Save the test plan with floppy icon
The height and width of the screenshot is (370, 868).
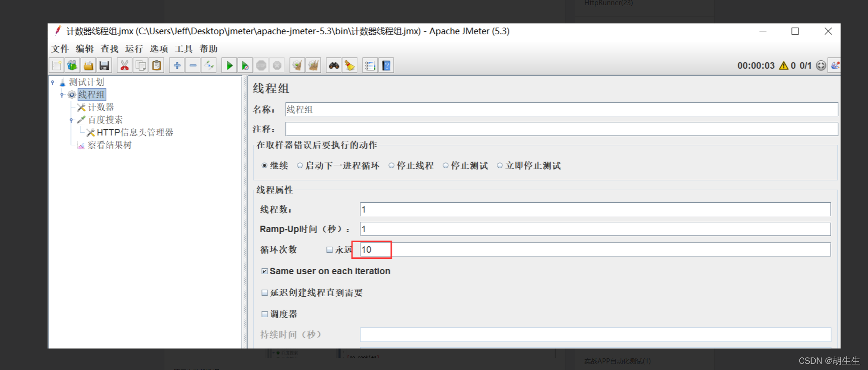click(104, 65)
